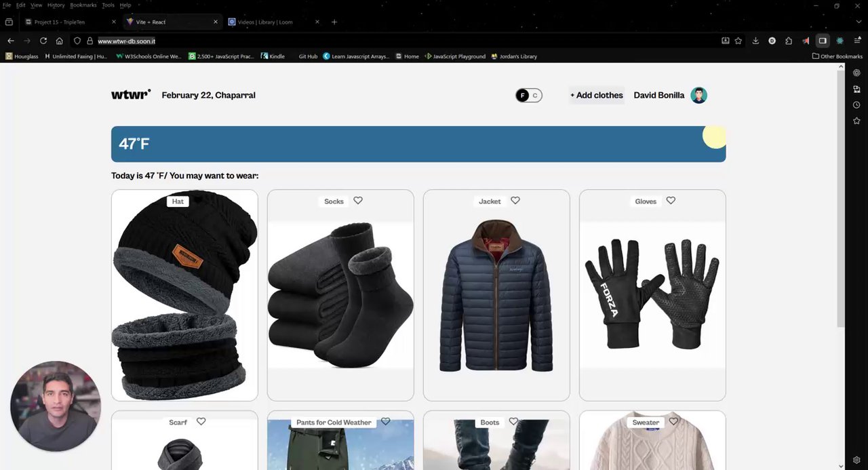Open the Other Bookmarks folder

pos(837,56)
